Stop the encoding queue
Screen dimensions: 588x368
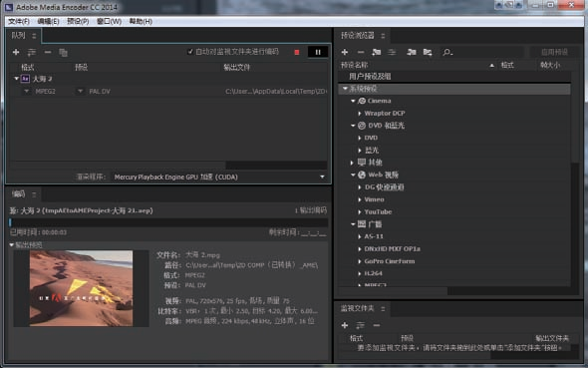tap(297, 52)
